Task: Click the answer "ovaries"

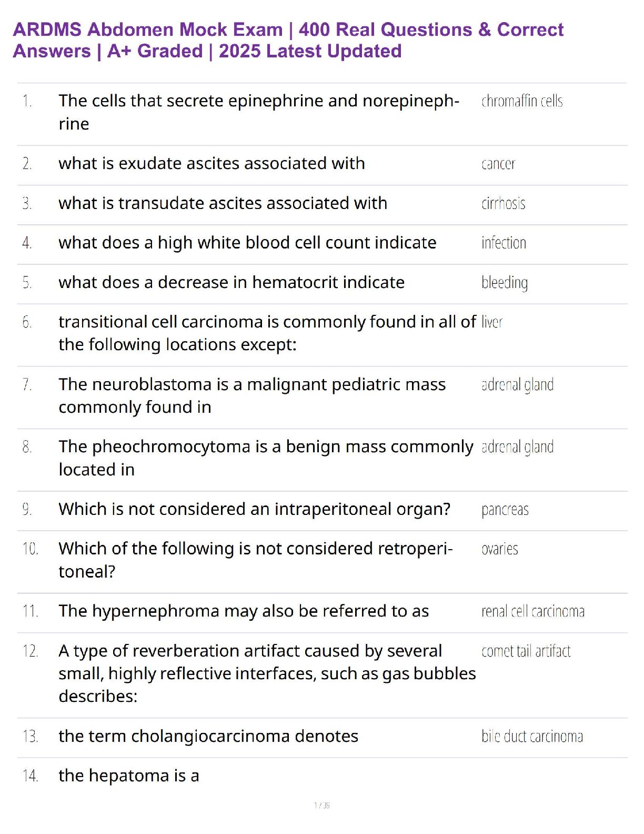Action: point(499,549)
